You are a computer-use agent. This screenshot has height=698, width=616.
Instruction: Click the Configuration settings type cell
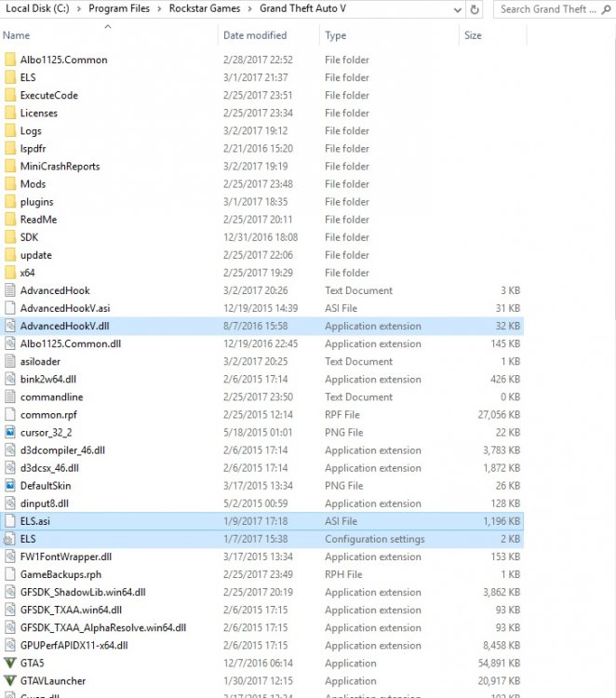click(x=375, y=539)
